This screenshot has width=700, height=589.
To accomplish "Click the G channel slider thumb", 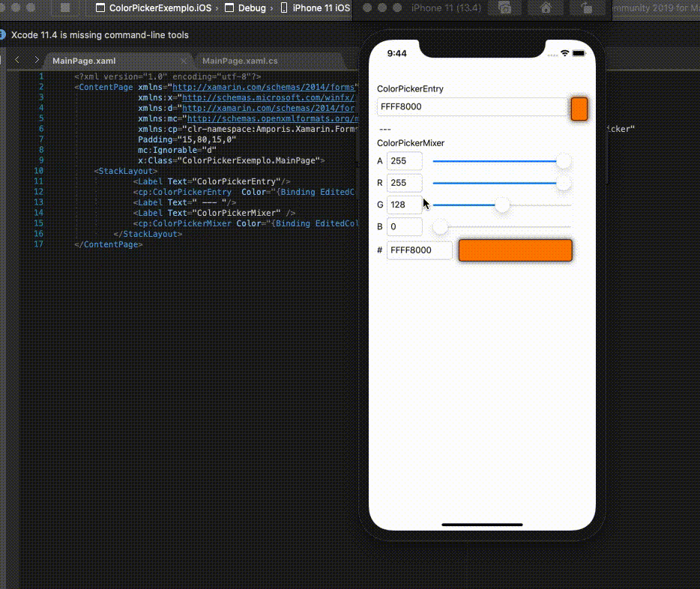I will (x=502, y=205).
